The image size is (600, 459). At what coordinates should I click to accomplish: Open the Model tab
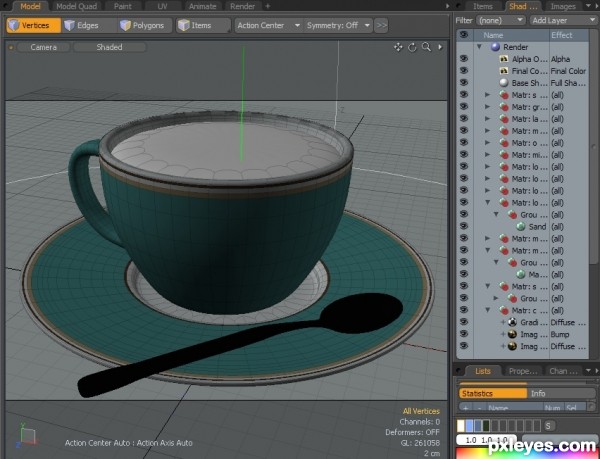point(31,6)
